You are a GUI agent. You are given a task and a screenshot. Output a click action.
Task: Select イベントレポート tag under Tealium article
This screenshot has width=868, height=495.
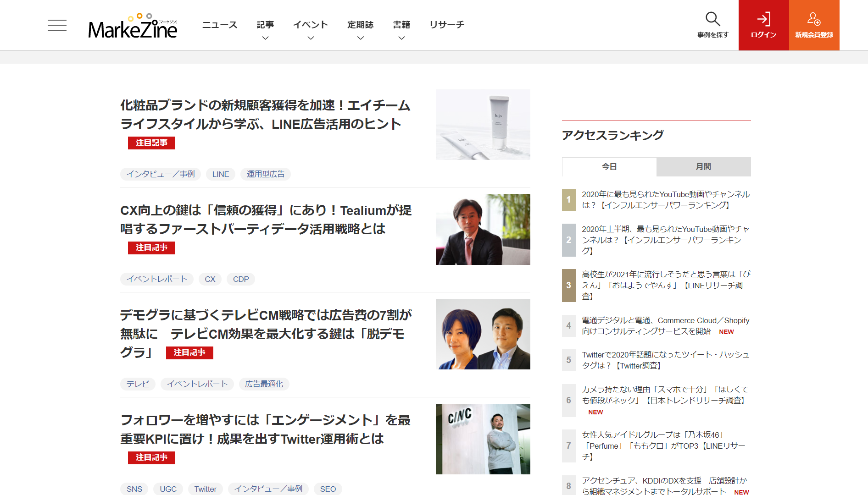pyautogui.click(x=157, y=279)
